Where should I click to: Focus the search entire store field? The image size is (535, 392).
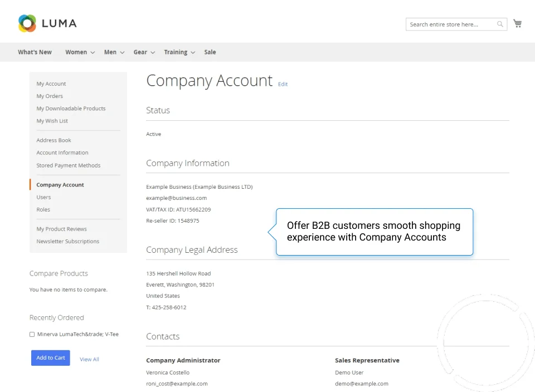pos(450,24)
